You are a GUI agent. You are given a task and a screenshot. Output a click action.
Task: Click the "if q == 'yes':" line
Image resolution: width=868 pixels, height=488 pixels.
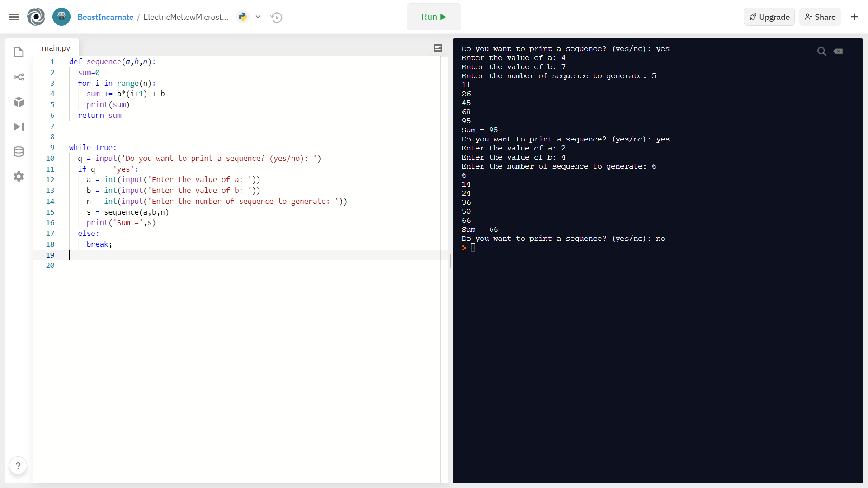tap(108, 169)
